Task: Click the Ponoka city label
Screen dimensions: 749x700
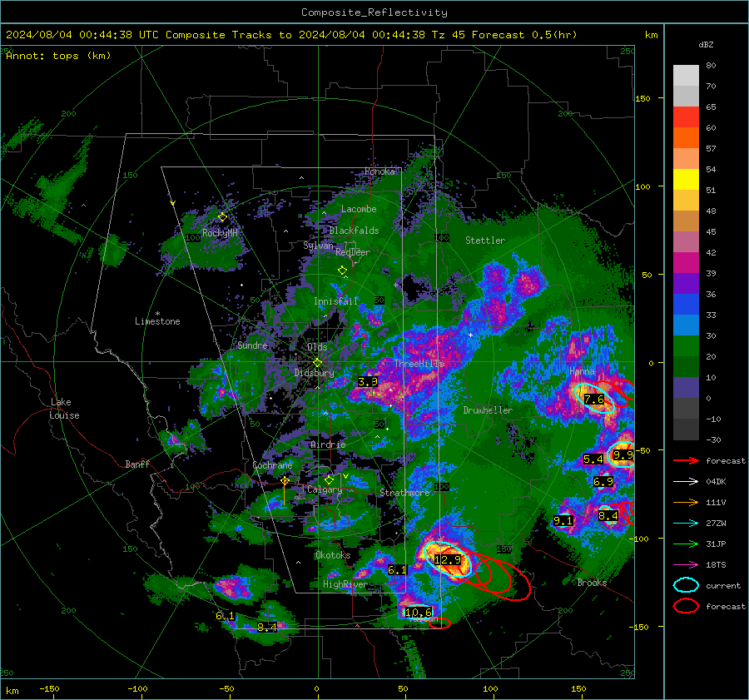Action: pyautogui.click(x=379, y=171)
